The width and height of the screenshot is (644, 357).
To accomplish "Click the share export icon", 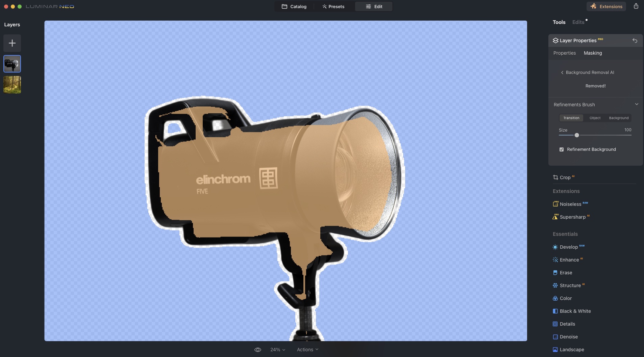I will click(x=636, y=6).
